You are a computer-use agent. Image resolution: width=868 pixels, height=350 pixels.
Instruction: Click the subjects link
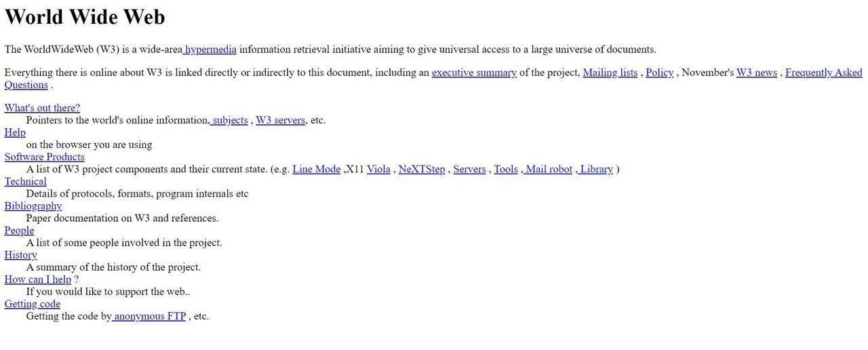pyautogui.click(x=229, y=120)
